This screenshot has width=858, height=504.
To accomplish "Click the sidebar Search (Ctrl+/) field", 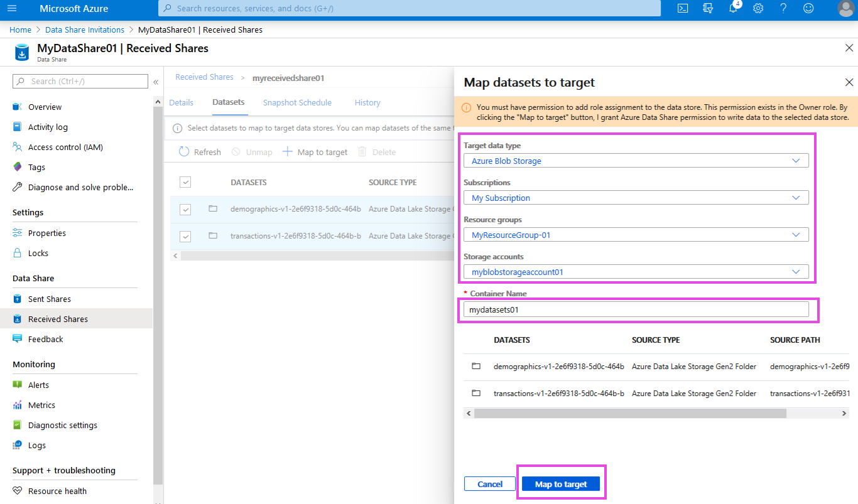I will pos(80,81).
